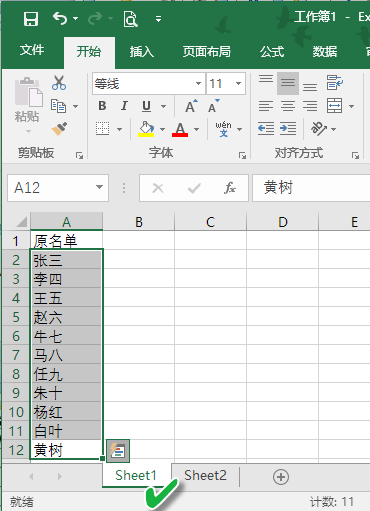The image size is (370, 511).
Task: Open the Quick Analysis icon below selection
Action: (x=118, y=451)
